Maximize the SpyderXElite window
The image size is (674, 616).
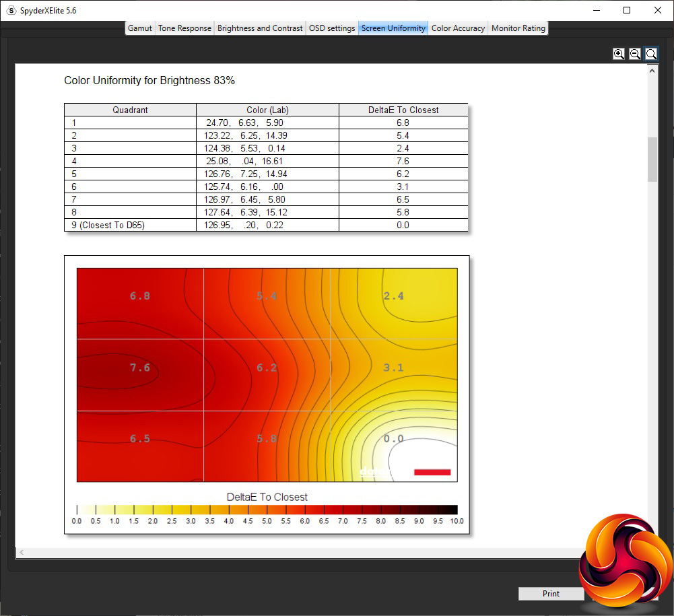click(x=627, y=10)
